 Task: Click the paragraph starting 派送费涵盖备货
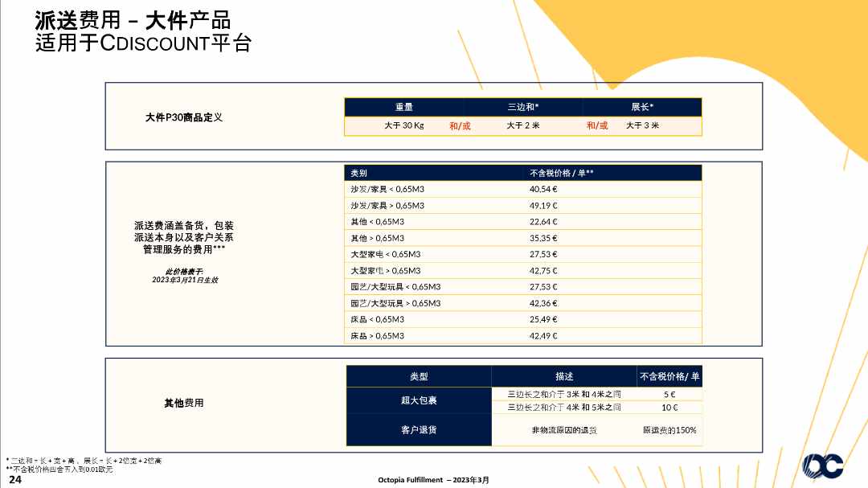184,238
